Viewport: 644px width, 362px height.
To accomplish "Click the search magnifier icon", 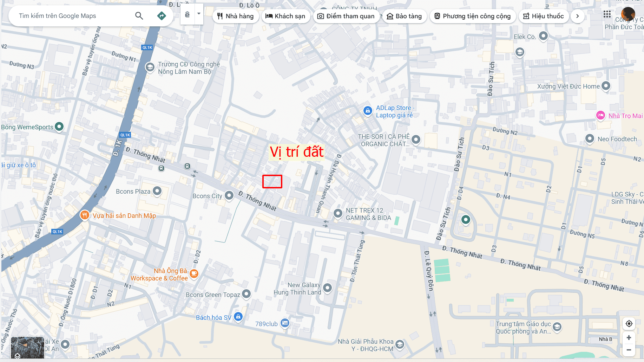I will pos(139,16).
